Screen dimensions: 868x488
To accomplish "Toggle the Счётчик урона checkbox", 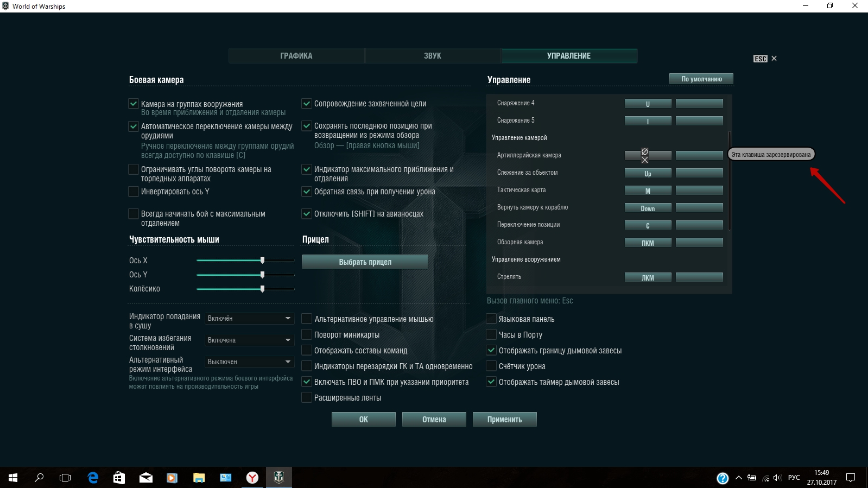I will click(x=491, y=366).
